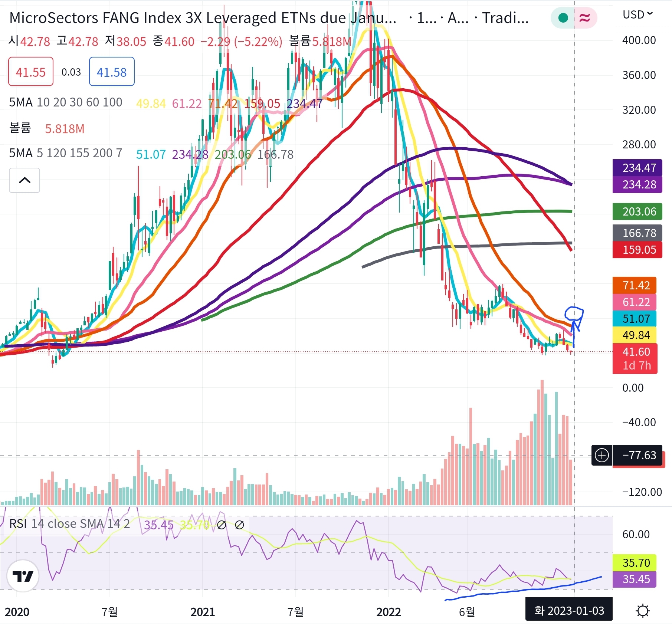Click the green market status dot

pyautogui.click(x=563, y=18)
